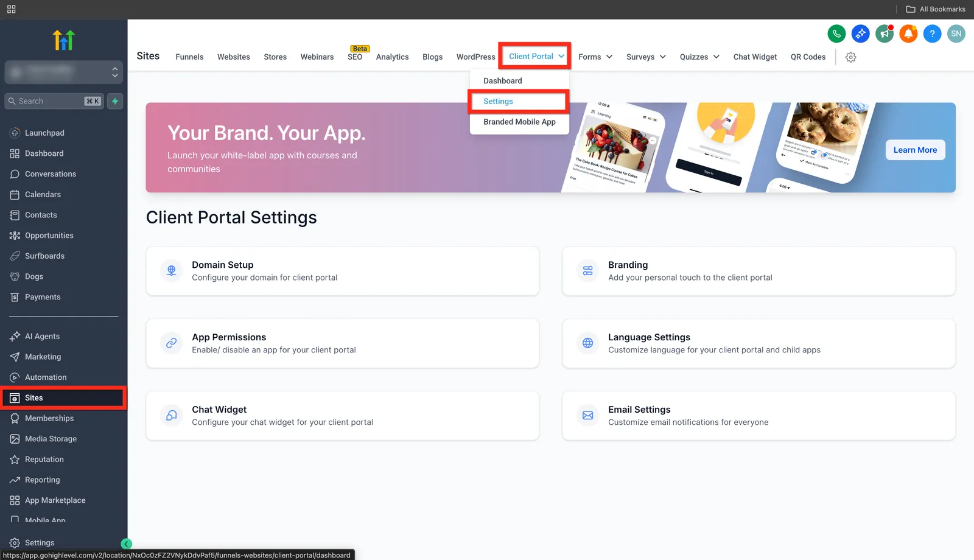Click the Launchpad rocket icon in sidebar

[15, 133]
